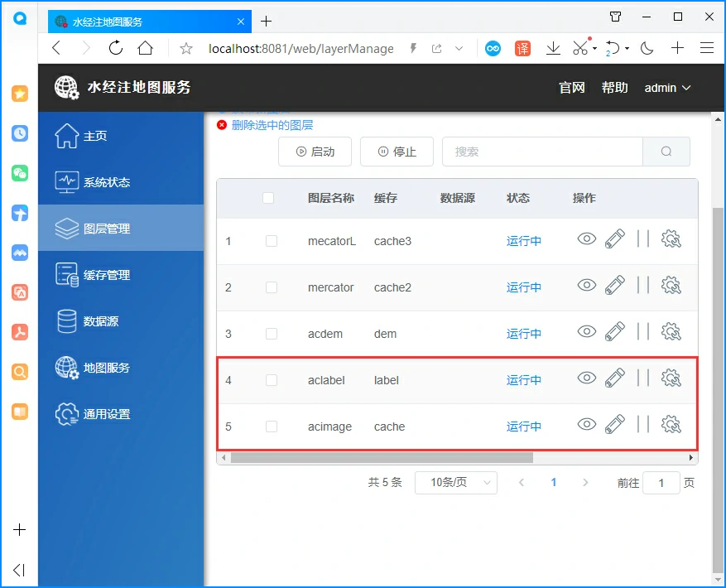The width and height of the screenshot is (726, 588).
Task: Click the browser back arrow
Action: (57, 48)
